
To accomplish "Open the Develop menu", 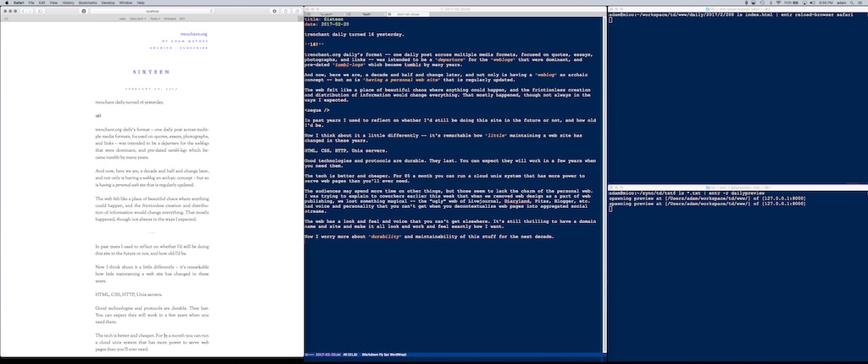I will tap(108, 3).
